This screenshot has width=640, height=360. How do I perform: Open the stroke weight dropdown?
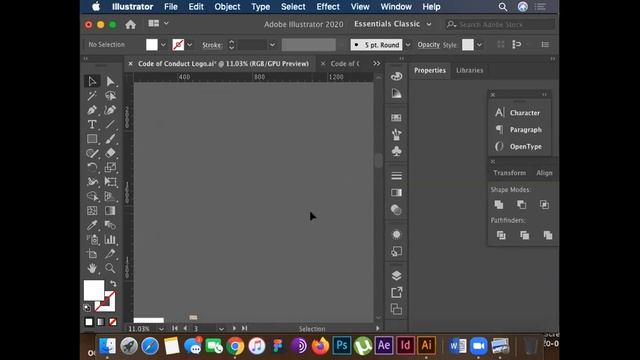pos(272,45)
